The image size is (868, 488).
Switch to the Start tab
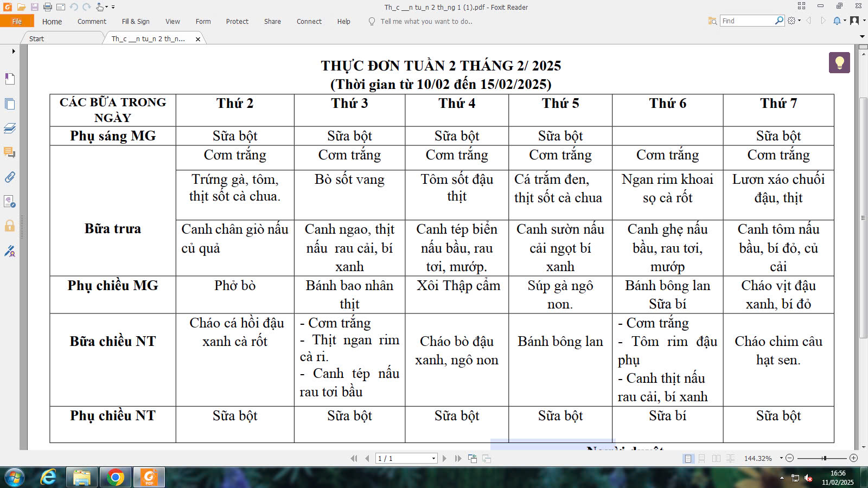(36, 39)
